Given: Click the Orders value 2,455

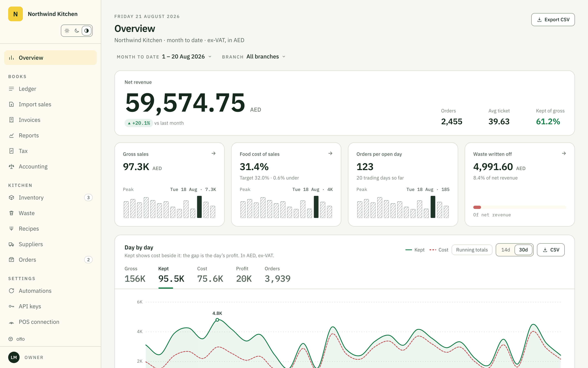Looking at the screenshot, I should 452,121.
